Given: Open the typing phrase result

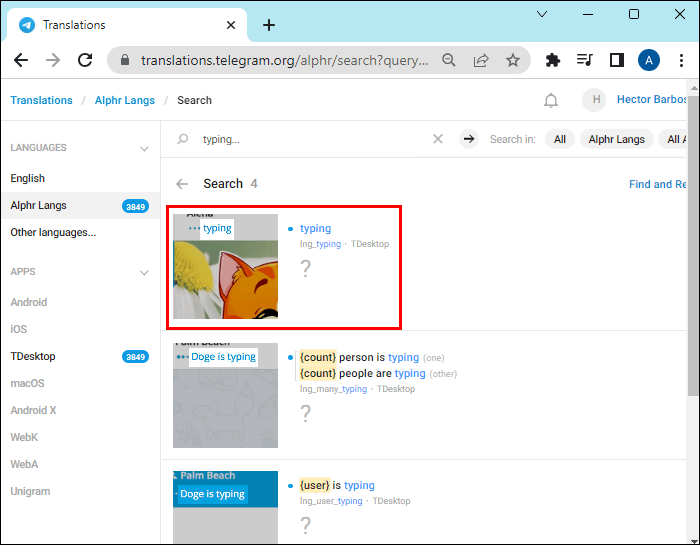Looking at the screenshot, I should [315, 229].
